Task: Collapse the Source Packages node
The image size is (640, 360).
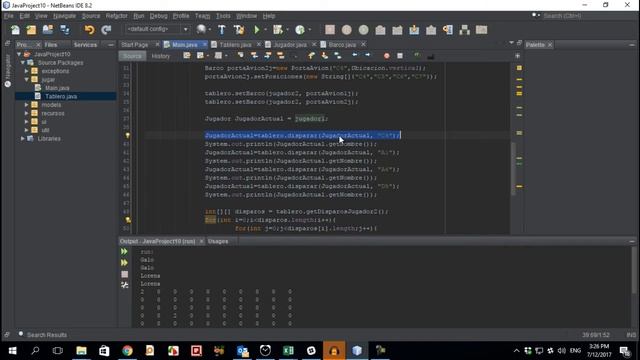Action: click(23, 62)
